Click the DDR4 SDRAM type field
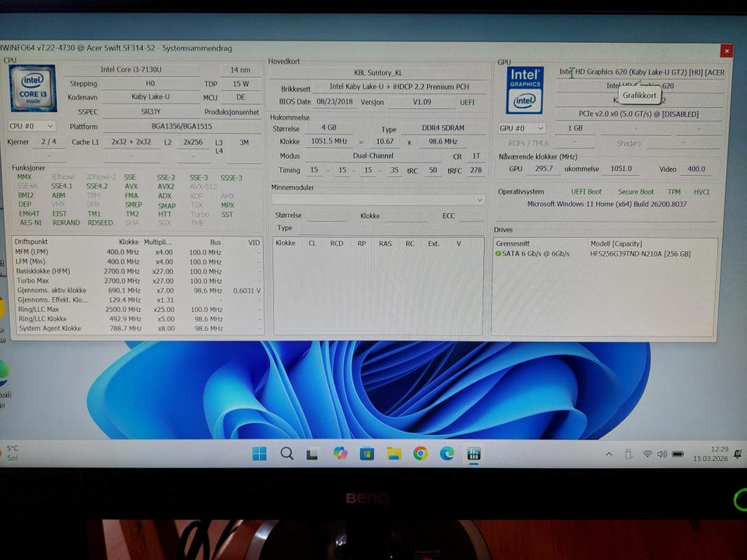The height and width of the screenshot is (560, 747). pos(443,128)
